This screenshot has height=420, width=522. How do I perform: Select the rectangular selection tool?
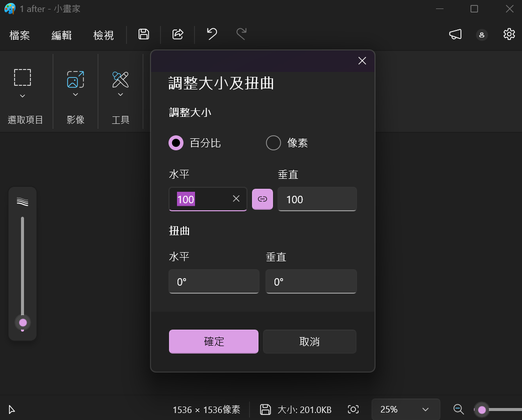[22, 77]
